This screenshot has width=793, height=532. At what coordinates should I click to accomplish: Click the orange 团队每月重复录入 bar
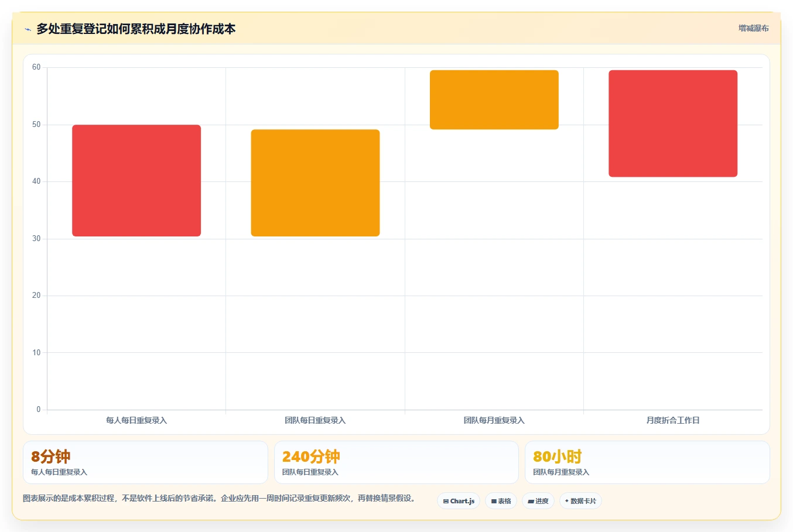(494, 99)
